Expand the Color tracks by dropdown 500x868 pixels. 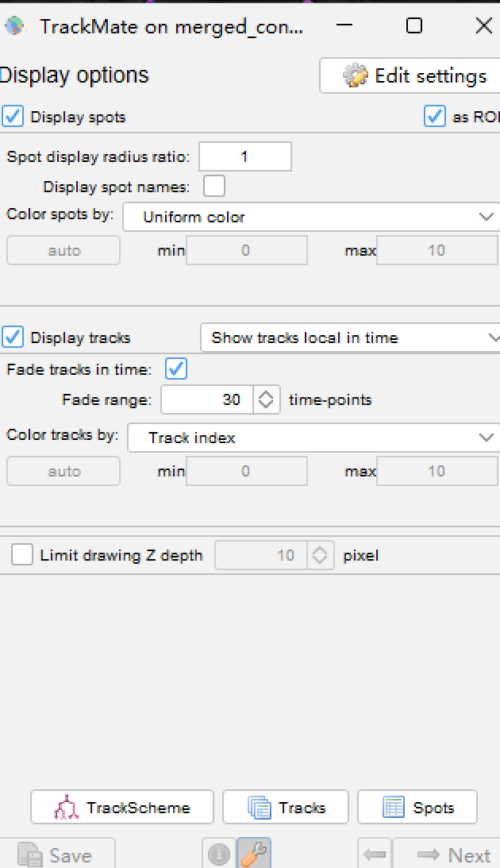click(x=313, y=438)
